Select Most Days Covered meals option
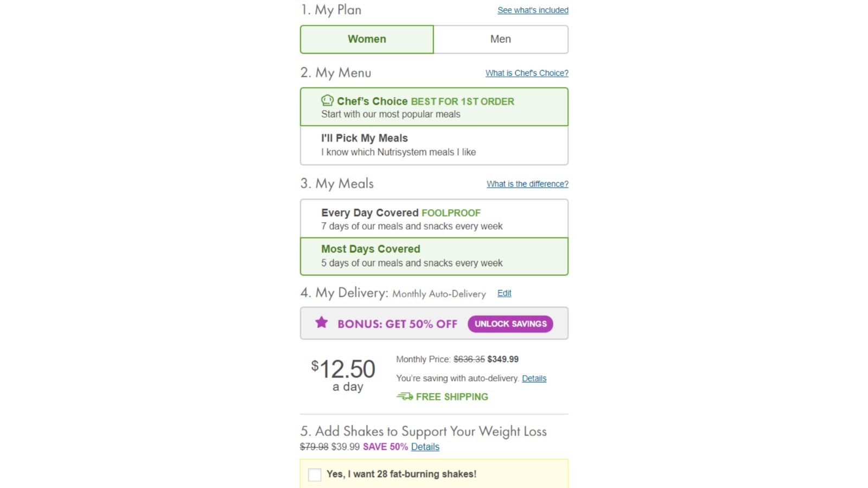Screen dimensions: 868x488 [434, 256]
